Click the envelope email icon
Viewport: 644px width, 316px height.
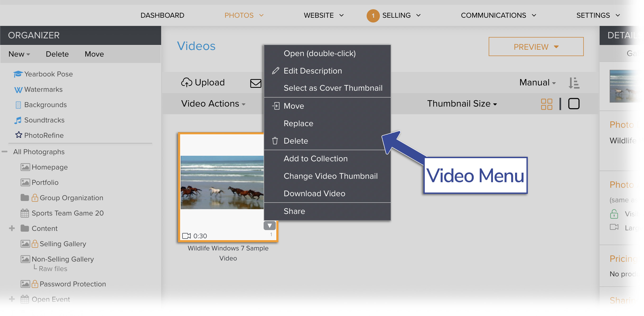256,83
